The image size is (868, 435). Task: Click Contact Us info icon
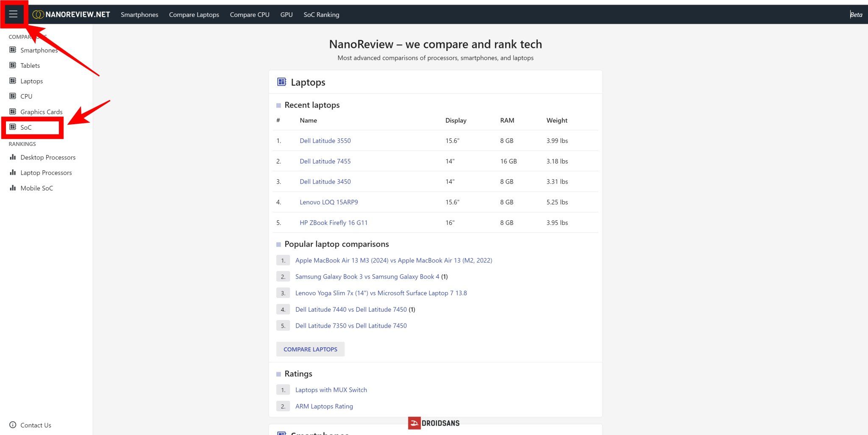[x=13, y=425]
